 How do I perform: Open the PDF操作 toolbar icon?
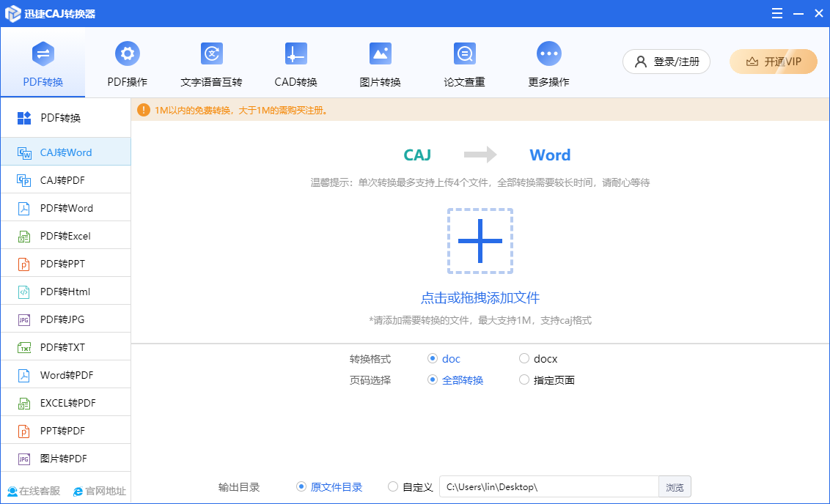[128, 54]
